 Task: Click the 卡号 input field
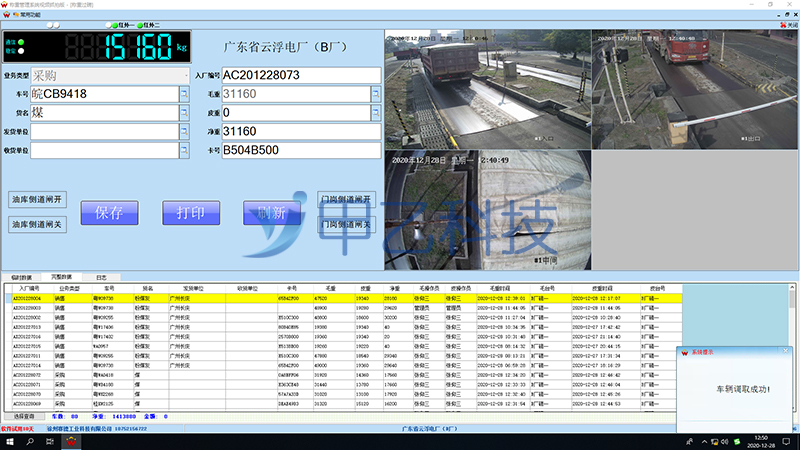300,151
